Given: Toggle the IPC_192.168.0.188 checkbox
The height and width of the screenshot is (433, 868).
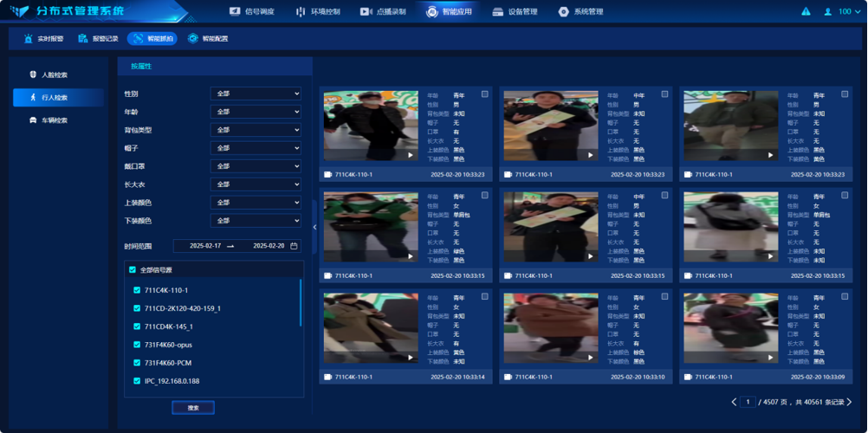Looking at the screenshot, I should 137,381.
